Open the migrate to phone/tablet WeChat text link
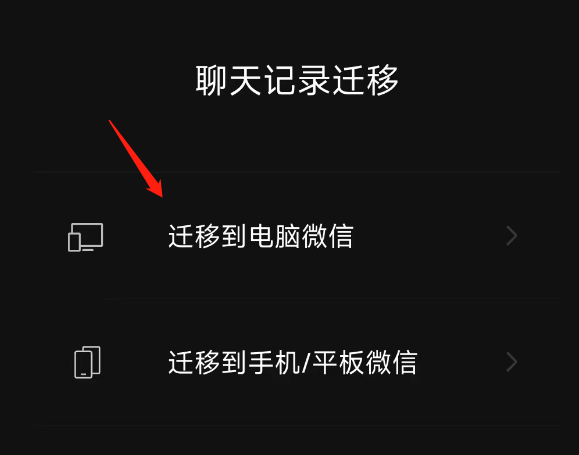The width and height of the screenshot is (579, 455). [293, 362]
